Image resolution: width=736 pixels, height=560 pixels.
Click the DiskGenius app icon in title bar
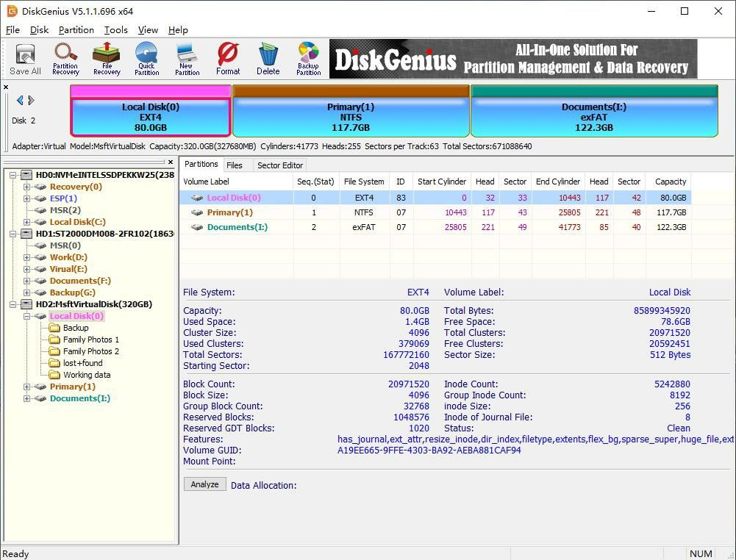(x=12, y=11)
